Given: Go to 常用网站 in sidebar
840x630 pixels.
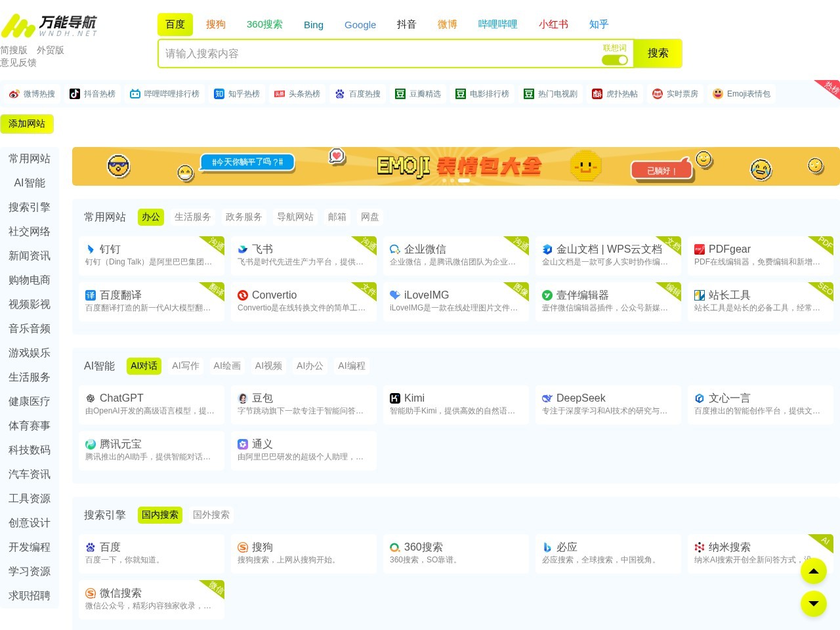Looking at the screenshot, I should pyautogui.click(x=30, y=158).
